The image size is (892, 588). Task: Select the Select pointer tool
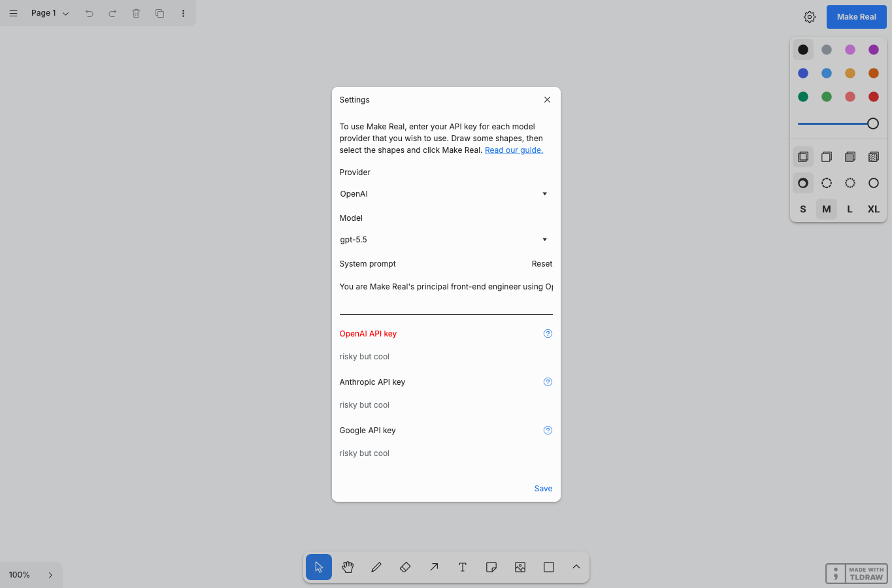pos(319,567)
